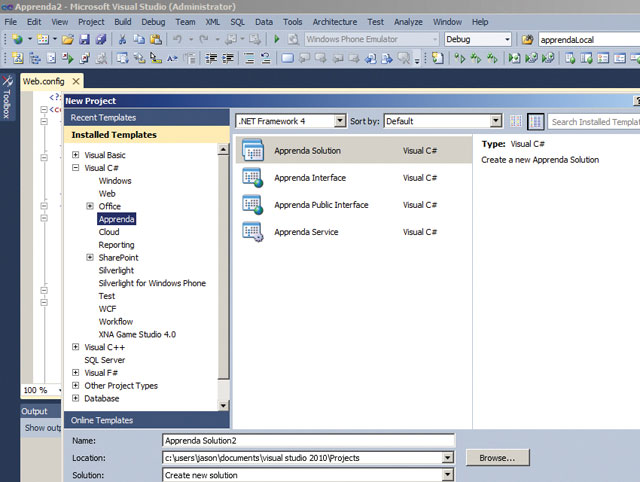
Task: Expand the Visual Basic tree node
Action: (x=76, y=155)
